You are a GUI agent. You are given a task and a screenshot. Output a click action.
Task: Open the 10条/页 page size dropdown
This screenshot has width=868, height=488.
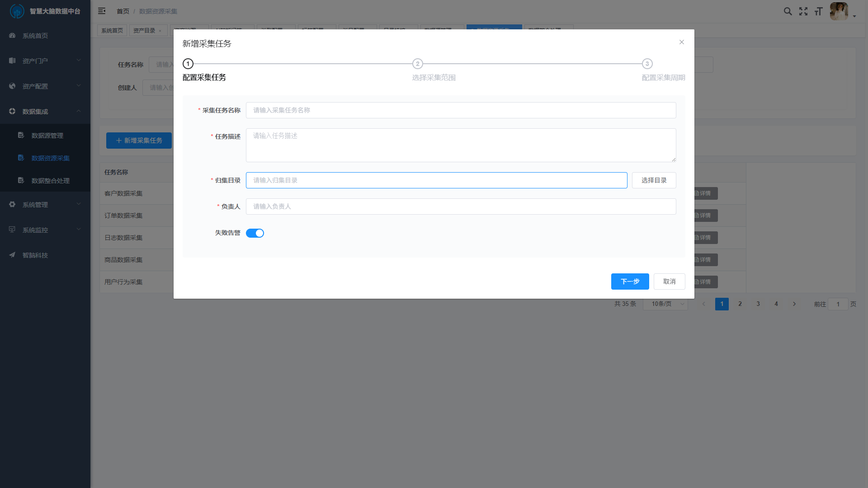pos(665,304)
